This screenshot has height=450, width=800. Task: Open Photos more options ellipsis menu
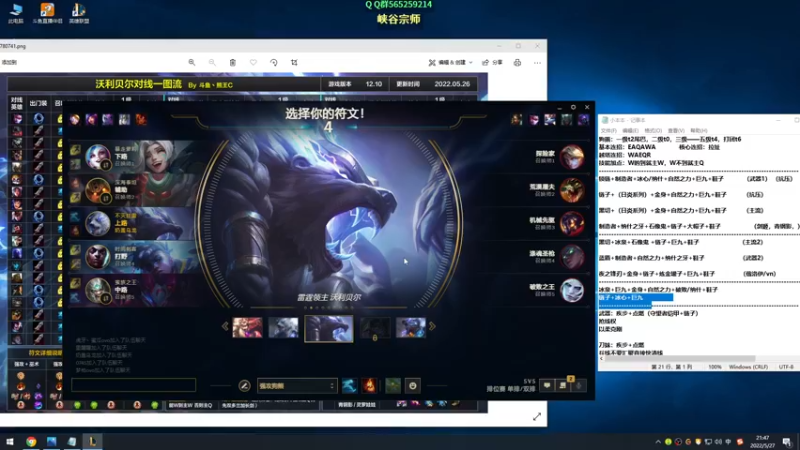tap(537, 62)
